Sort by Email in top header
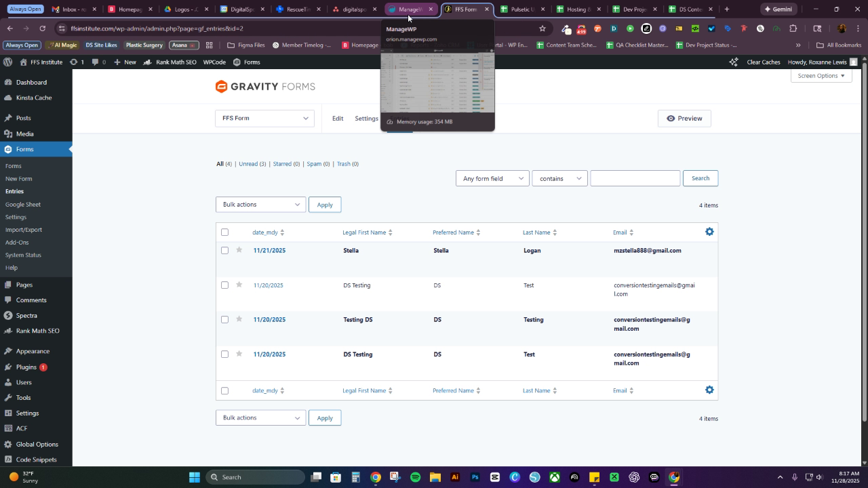 click(x=623, y=232)
